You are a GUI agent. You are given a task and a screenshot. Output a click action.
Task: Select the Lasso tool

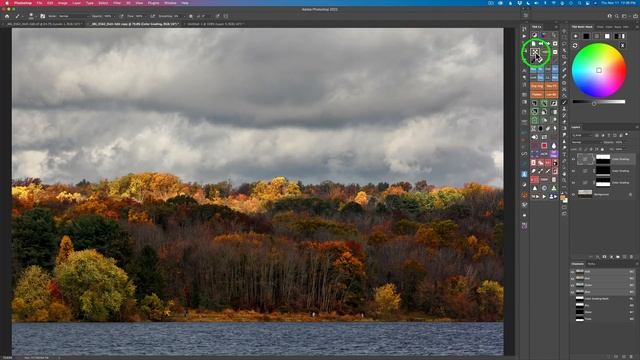click(x=564, y=44)
